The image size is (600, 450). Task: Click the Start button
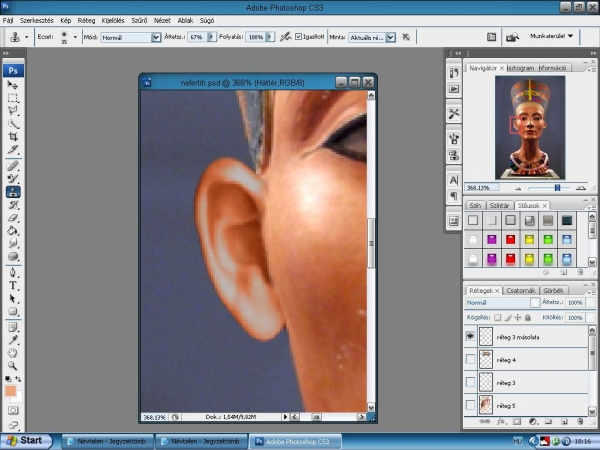[x=26, y=441]
